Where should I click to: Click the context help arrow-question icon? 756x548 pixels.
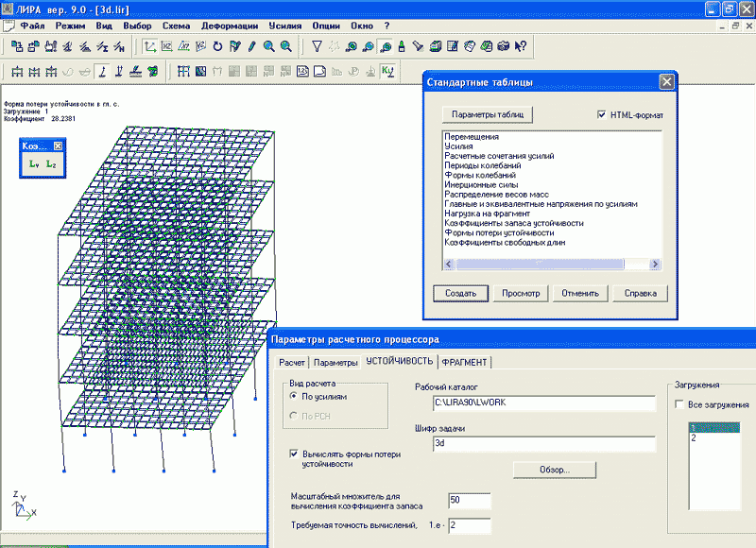[x=521, y=45]
